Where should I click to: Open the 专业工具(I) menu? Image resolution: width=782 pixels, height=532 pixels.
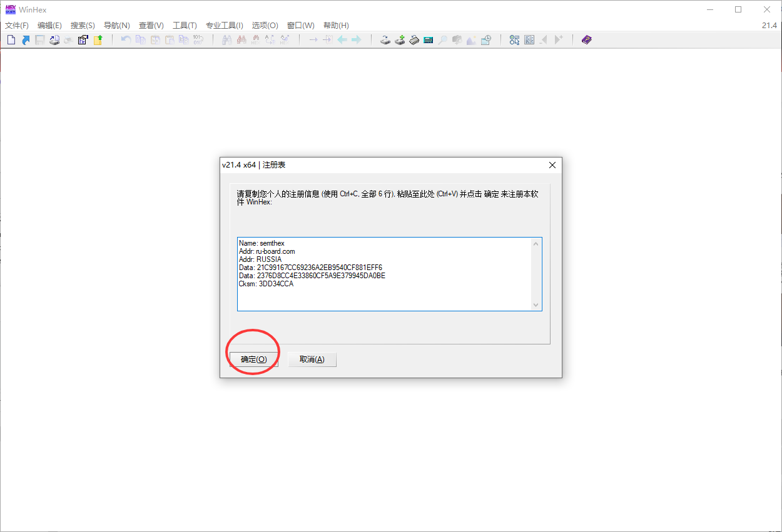[224, 26]
